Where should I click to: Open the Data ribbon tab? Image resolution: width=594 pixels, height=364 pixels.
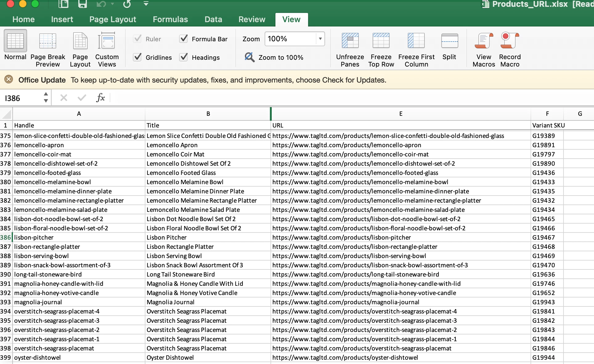pos(213,19)
